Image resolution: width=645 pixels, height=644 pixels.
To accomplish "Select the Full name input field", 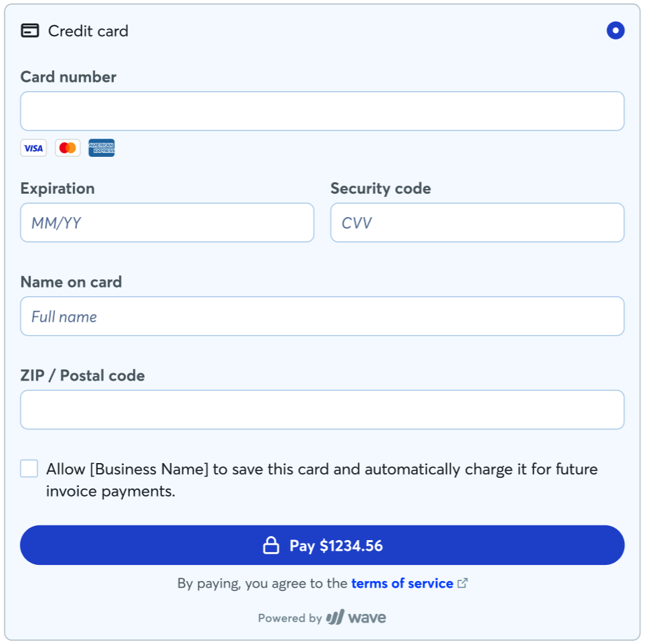I will click(x=322, y=316).
